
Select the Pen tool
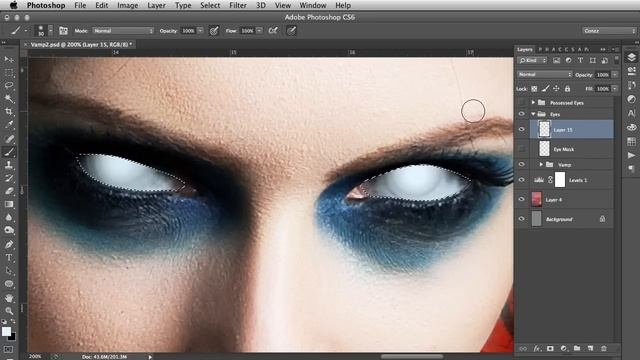[x=9, y=244]
